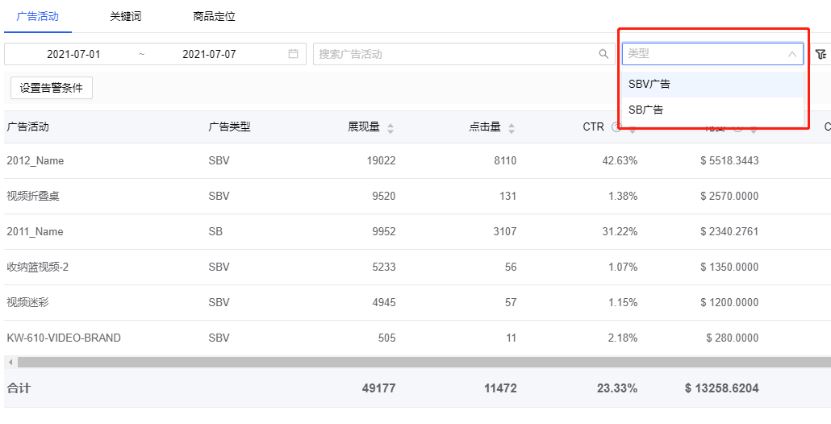This screenshot has height=424, width=831.
Task: Select SB广告 option in dropdown
Action: pos(713,110)
